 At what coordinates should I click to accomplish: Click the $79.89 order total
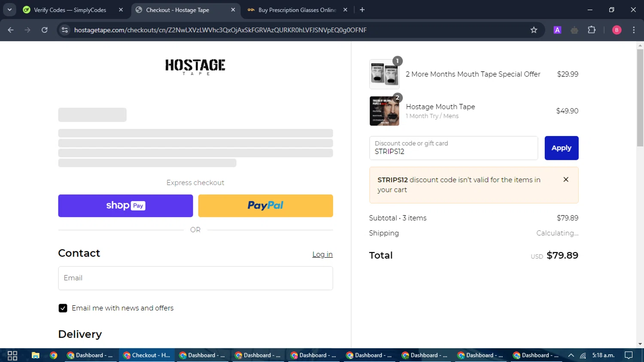562,256
